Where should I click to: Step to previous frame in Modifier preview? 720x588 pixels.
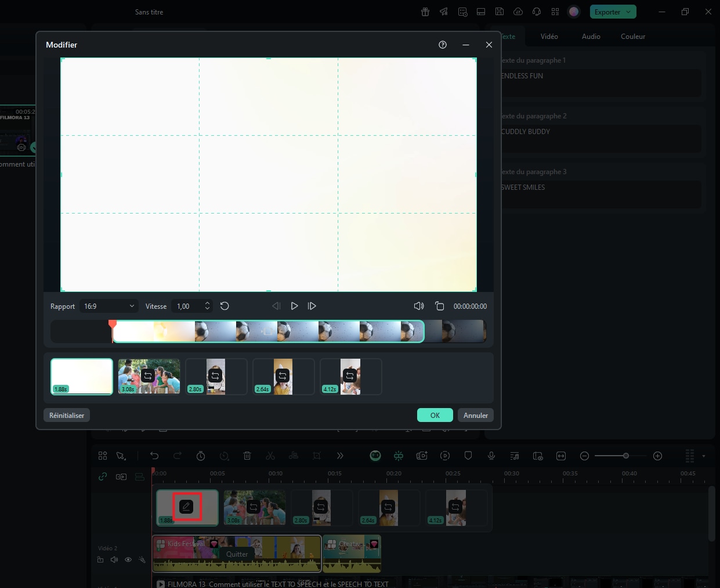coord(276,306)
